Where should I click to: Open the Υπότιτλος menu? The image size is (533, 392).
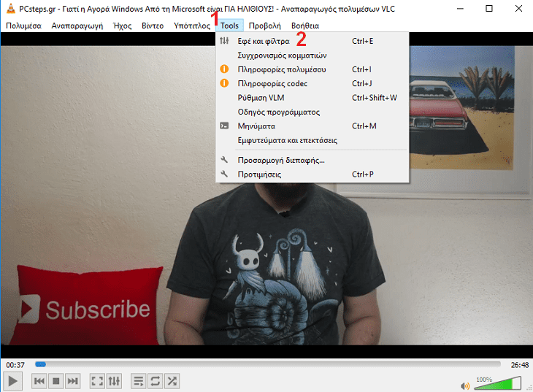point(192,26)
